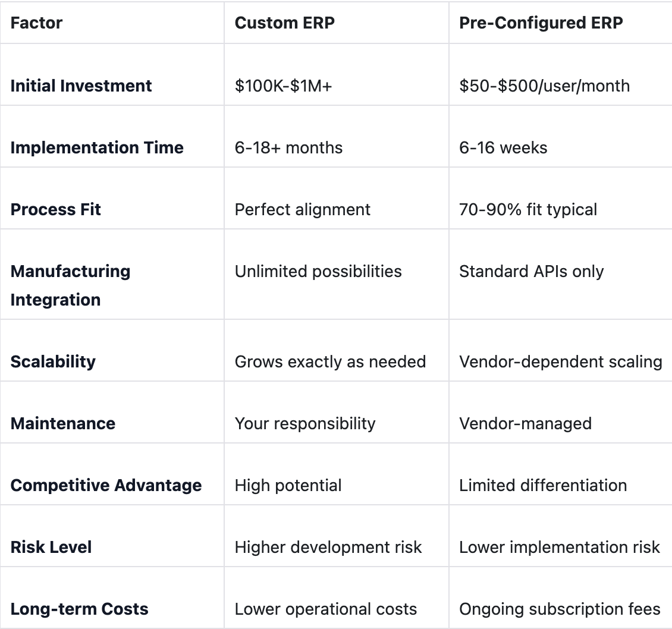Select the Long-term Costs row label
This screenshot has height=629, width=672.
point(79,609)
